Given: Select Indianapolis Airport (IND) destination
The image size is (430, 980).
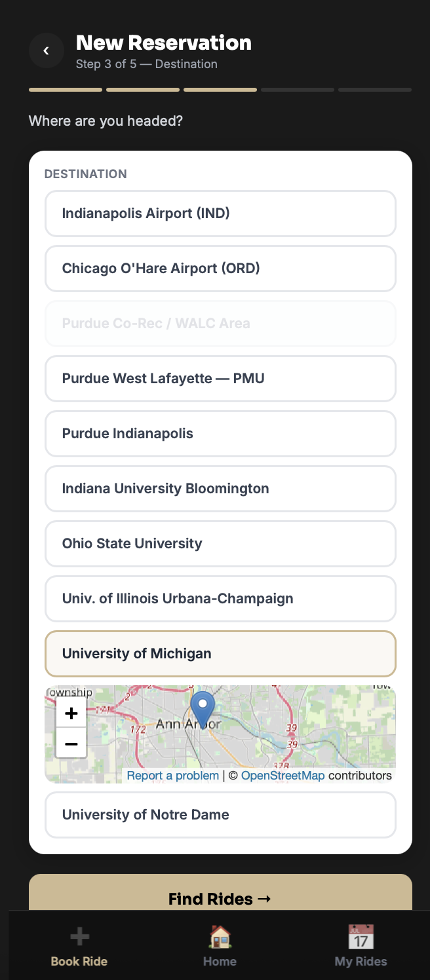Looking at the screenshot, I should click(x=220, y=214).
